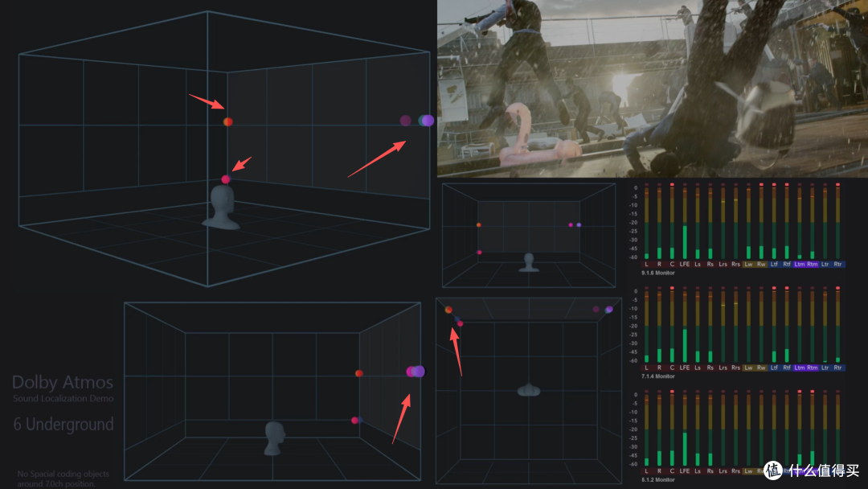
Task: Click the '6 Underground' title text
Action: click(63, 424)
